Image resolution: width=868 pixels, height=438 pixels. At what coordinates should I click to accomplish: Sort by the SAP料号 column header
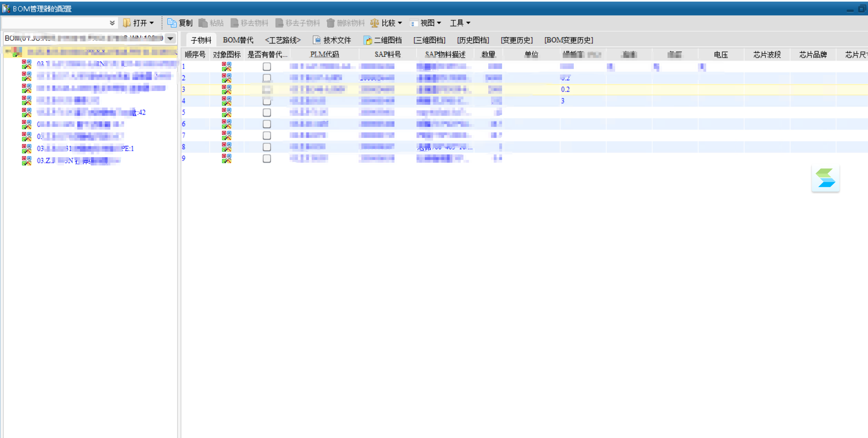[x=388, y=55]
